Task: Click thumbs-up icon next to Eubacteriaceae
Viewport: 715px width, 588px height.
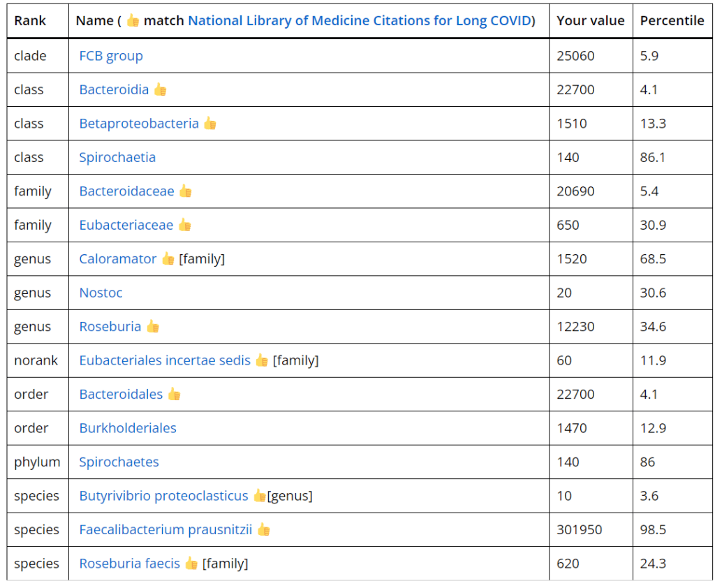Action: pos(184,225)
